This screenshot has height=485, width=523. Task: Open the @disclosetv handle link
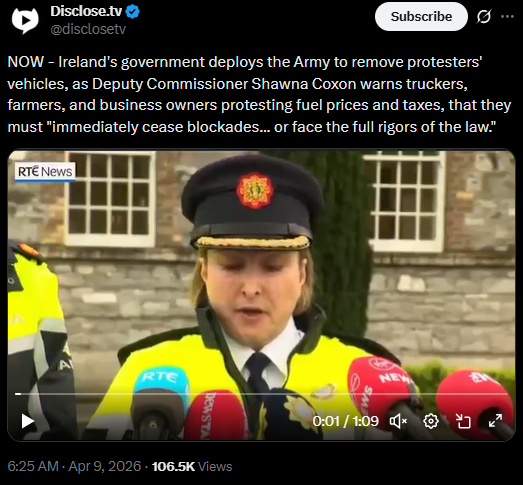pos(88,29)
